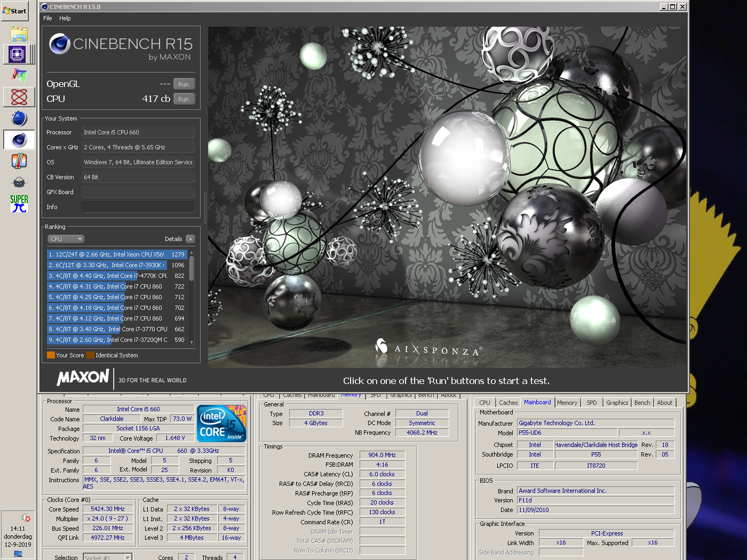
Task: Click Core Voltage value 1.648 V
Action: [x=175, y=438]
